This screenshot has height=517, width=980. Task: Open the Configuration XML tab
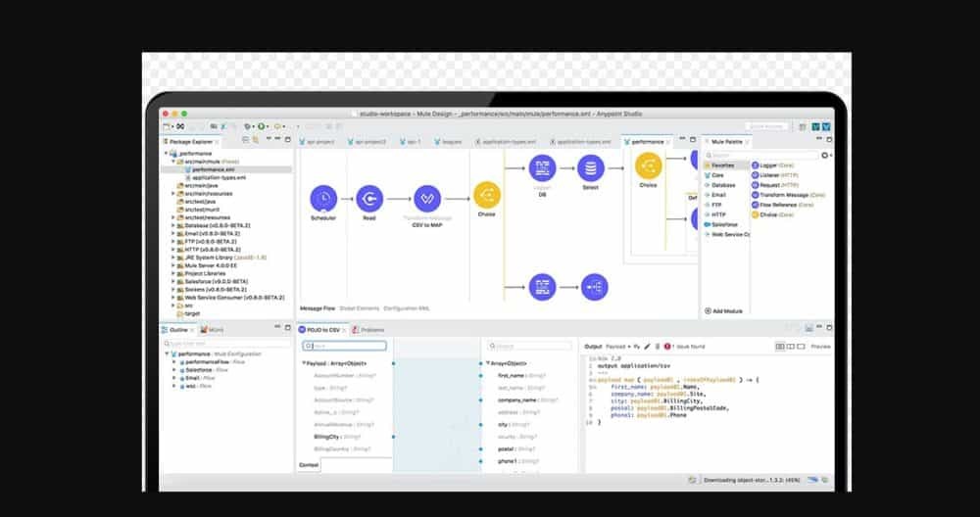(406, 308)
